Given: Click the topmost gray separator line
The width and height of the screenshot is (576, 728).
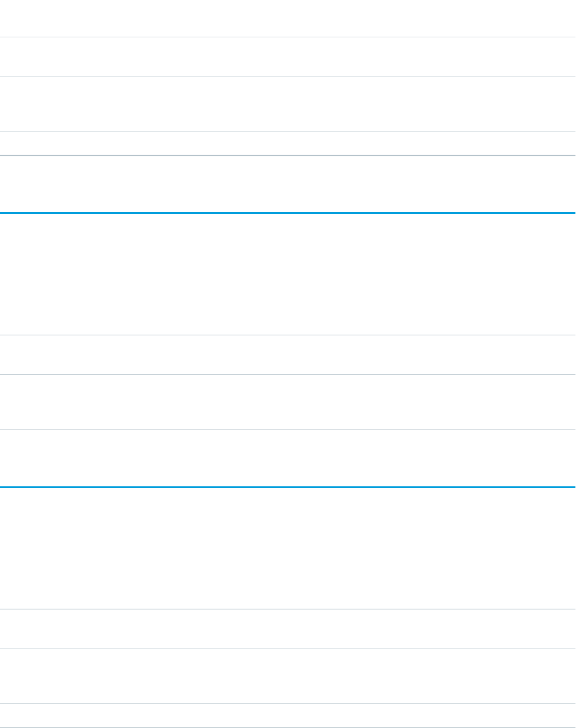Looking at the screenshot, I should tap(288, 37).
